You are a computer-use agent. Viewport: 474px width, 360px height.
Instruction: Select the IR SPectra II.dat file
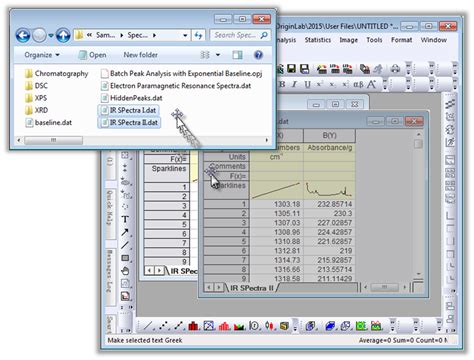(x=129, y=122)
